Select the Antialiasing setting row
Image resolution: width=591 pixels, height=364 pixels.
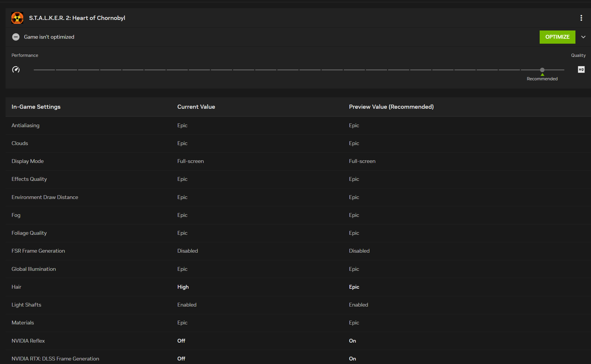[298, 125]
